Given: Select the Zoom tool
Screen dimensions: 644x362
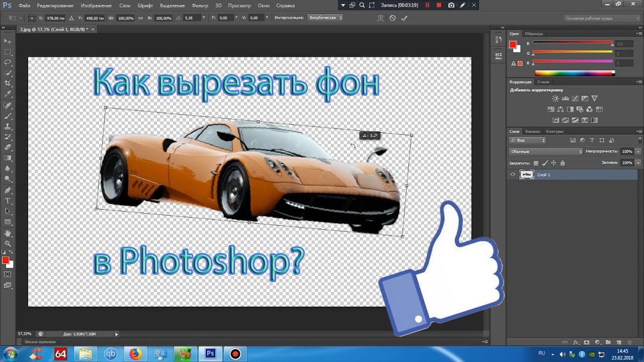Looking at the screenshot, I should 8,243.
